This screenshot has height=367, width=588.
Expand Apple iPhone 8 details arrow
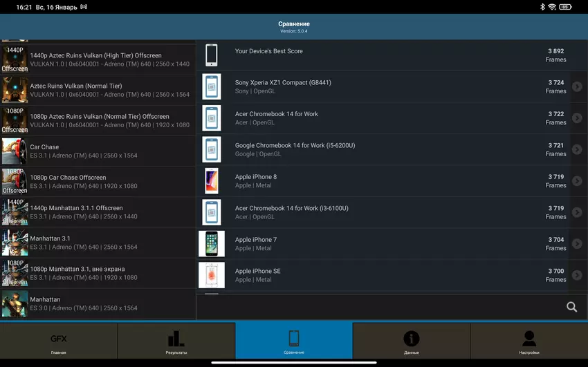[577, 181]
